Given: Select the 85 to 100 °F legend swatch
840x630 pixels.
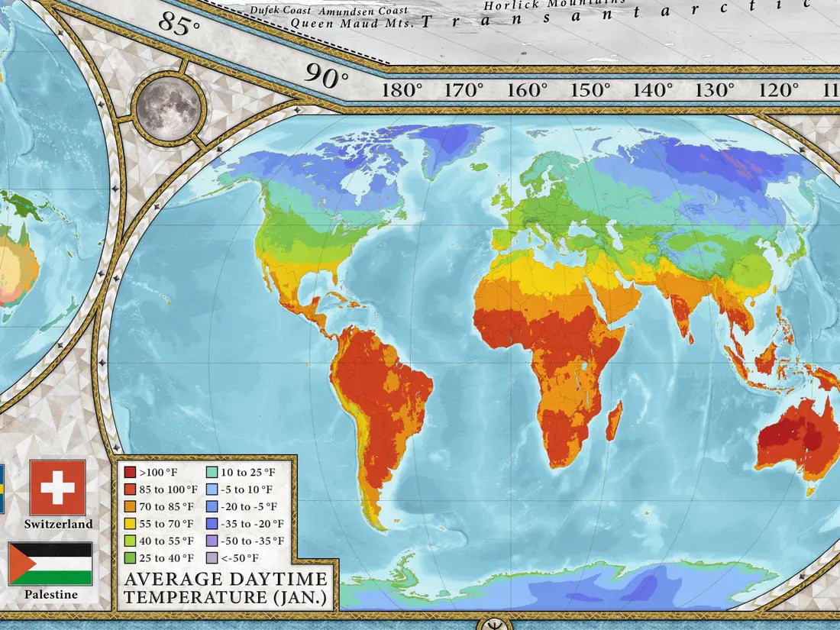Looking at the screenshot, I should [130, 489].
